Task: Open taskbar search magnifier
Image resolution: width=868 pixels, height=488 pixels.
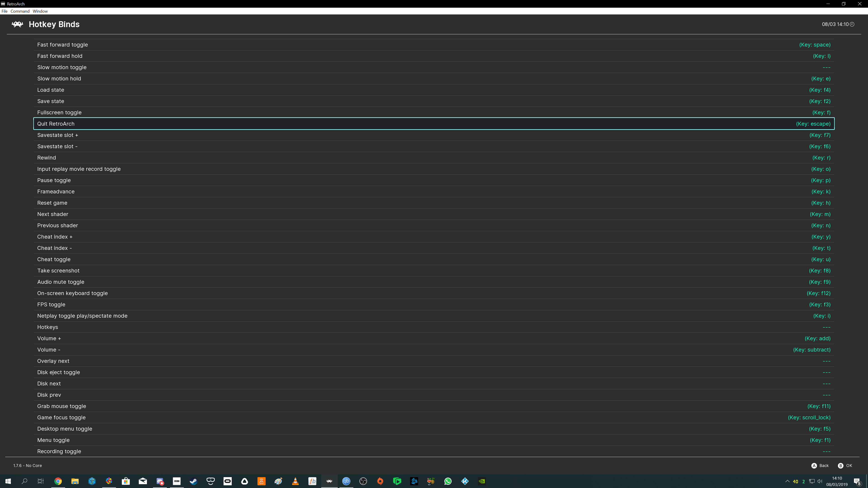Action: pyautogui.click(x=24, y=481)
